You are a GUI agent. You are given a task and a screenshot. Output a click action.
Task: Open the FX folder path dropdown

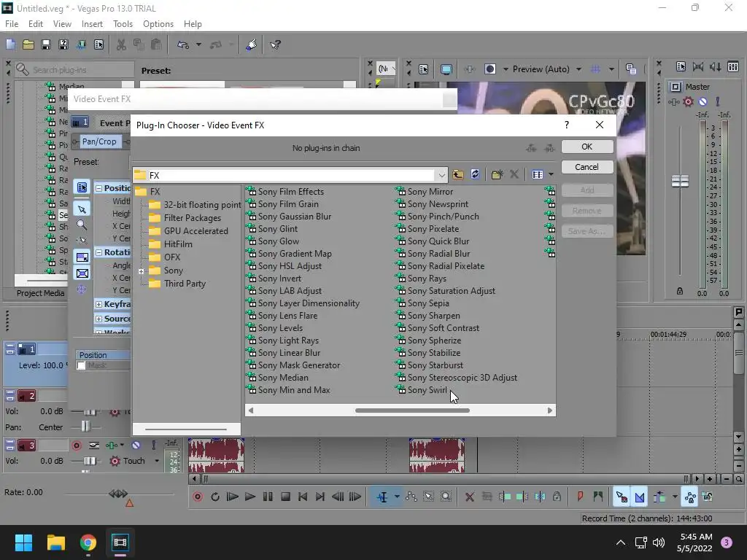(441, 175)
